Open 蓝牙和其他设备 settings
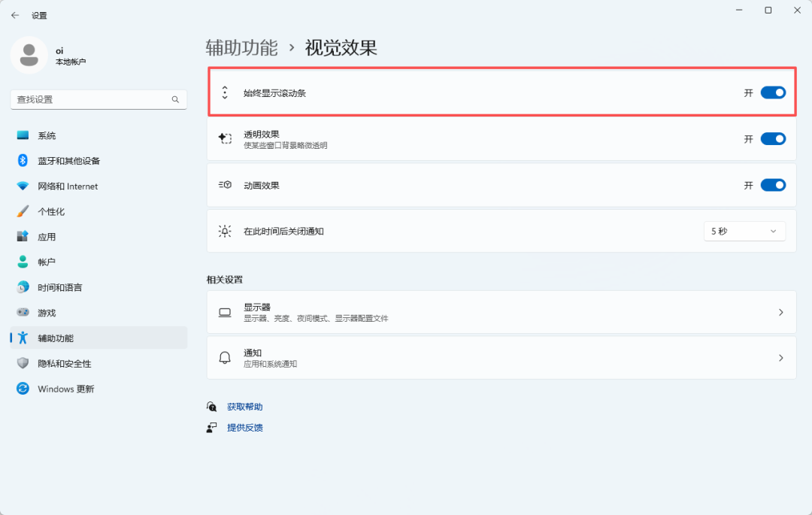Screen dimensions: 812x515 tap(98, 160)
